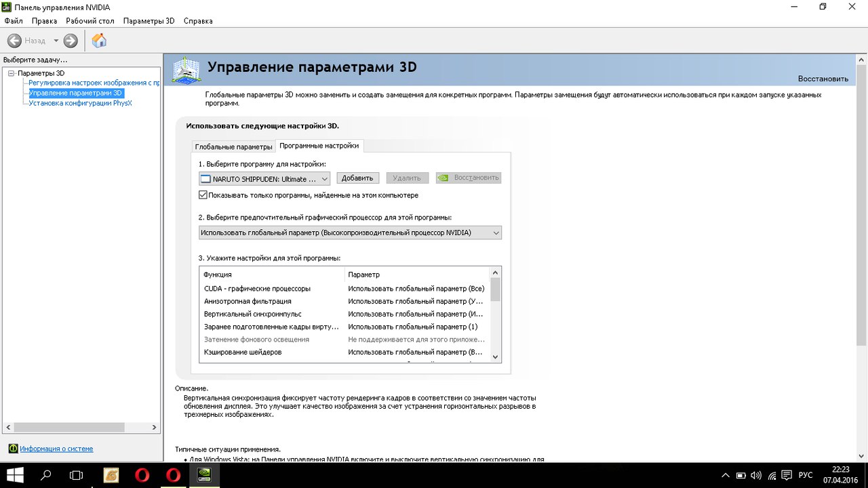Open the Action Center notification icon
Viewport: 868px width, 488px height.
tap(787, 475)
